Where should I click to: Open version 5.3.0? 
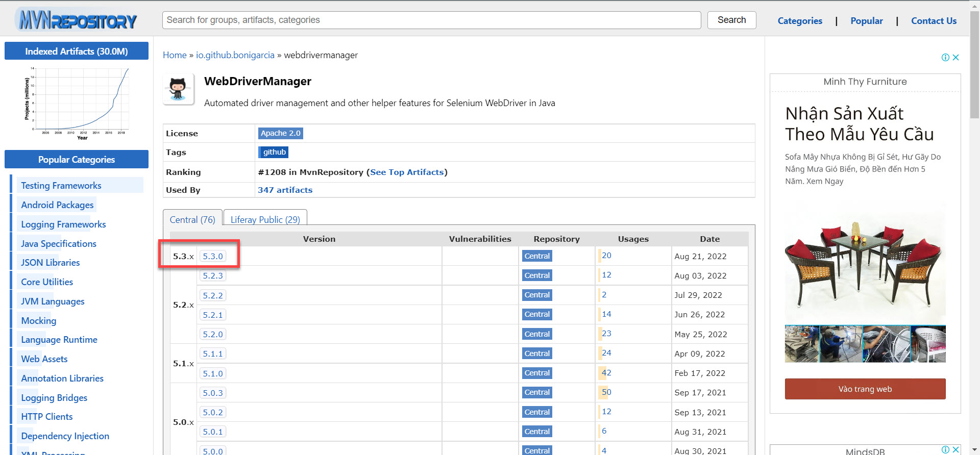click(213, 256)
